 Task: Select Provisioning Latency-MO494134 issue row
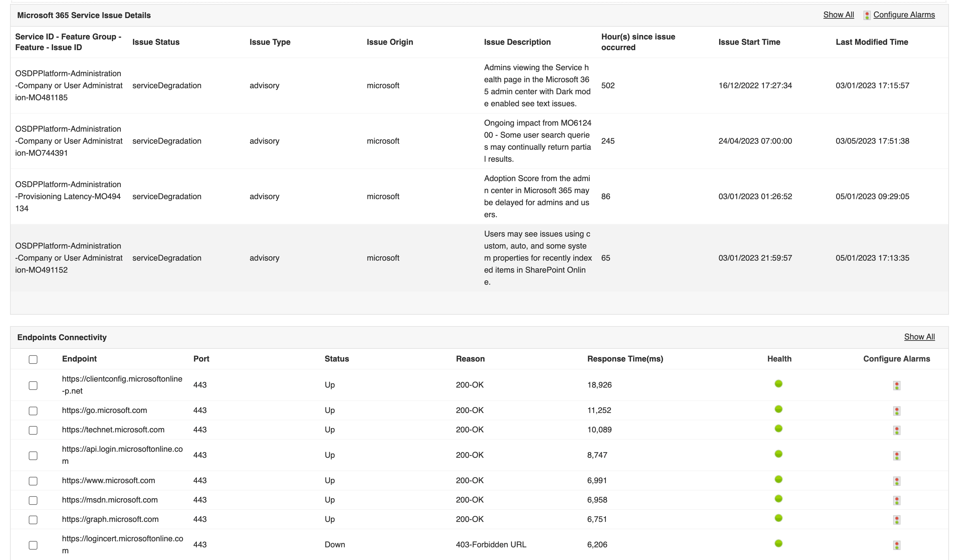[479, 197]
